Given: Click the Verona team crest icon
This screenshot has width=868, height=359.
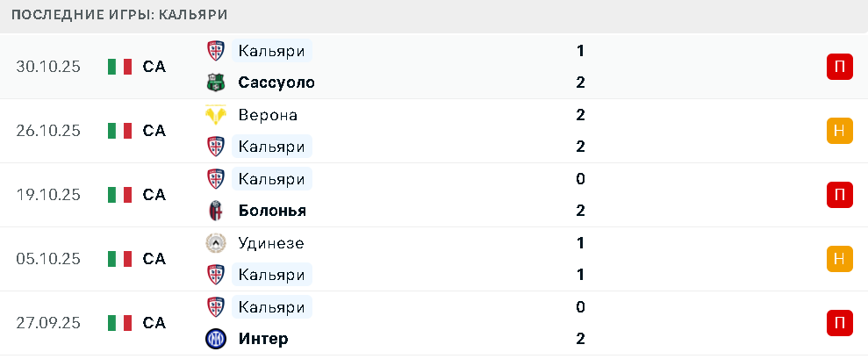Looking at the screenshot, I should (214, 115).
